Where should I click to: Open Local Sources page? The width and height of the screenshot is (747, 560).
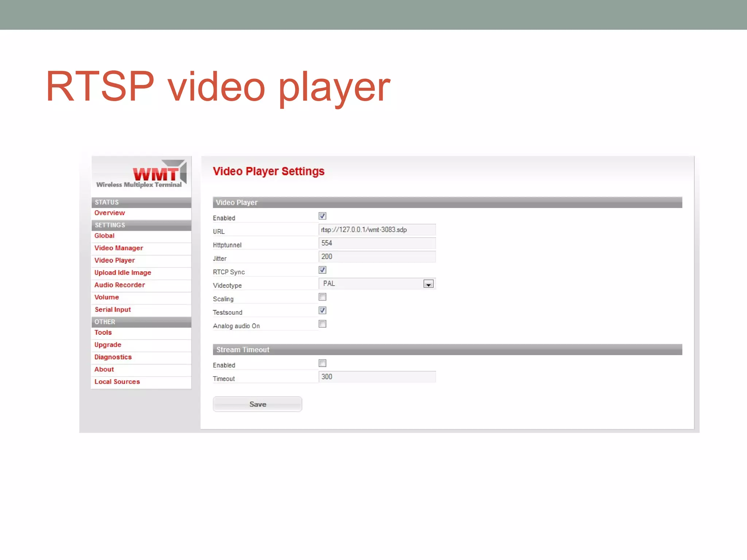click(x=117, y=382)
